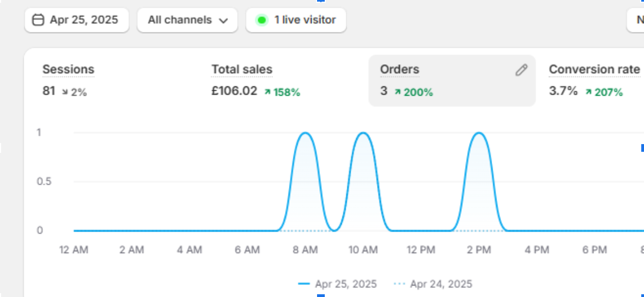
Task: Click the up arrow beside Orders 200%
Action: pyautogui.click(x=397, y=92)
